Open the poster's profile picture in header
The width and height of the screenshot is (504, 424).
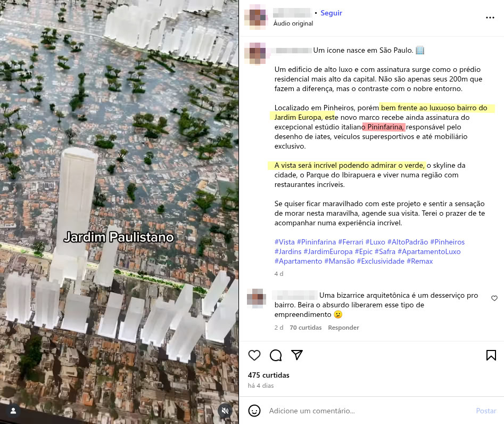coord(256,18)
